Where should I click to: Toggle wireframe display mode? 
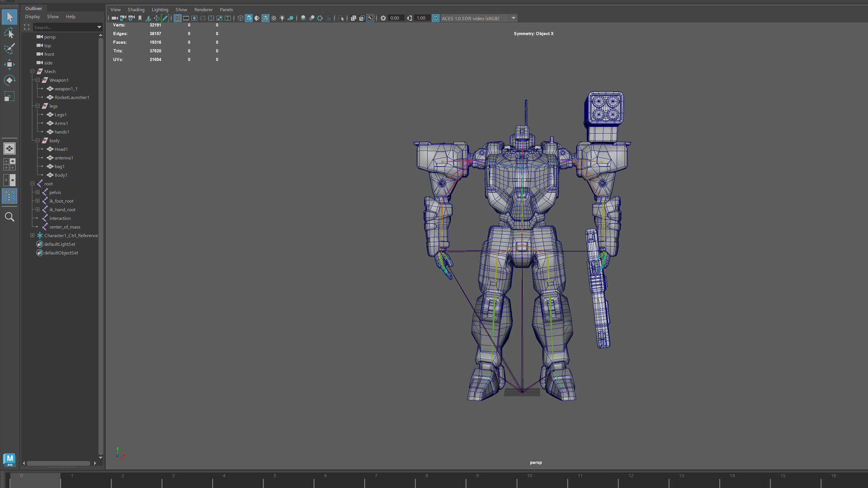[x=241, y=18]
